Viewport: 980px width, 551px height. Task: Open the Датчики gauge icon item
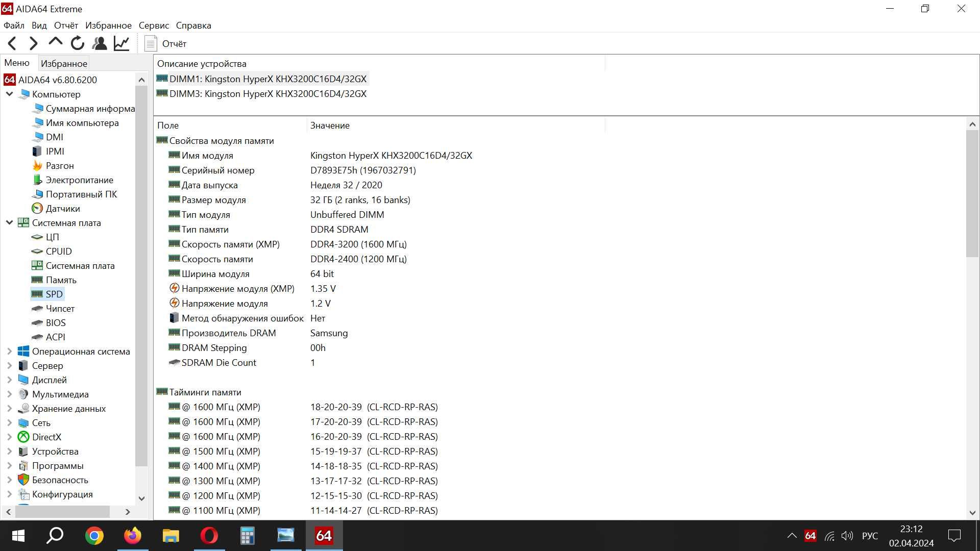coord(56,209)
